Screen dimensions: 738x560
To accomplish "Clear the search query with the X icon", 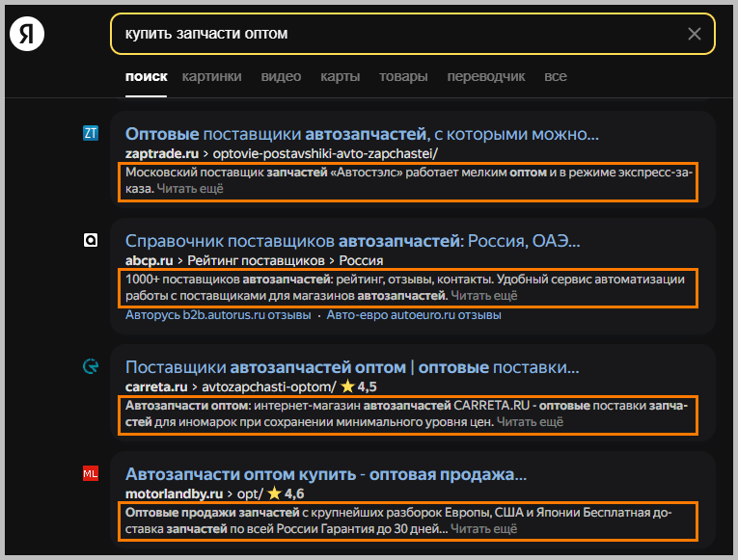I will point(695,34).
